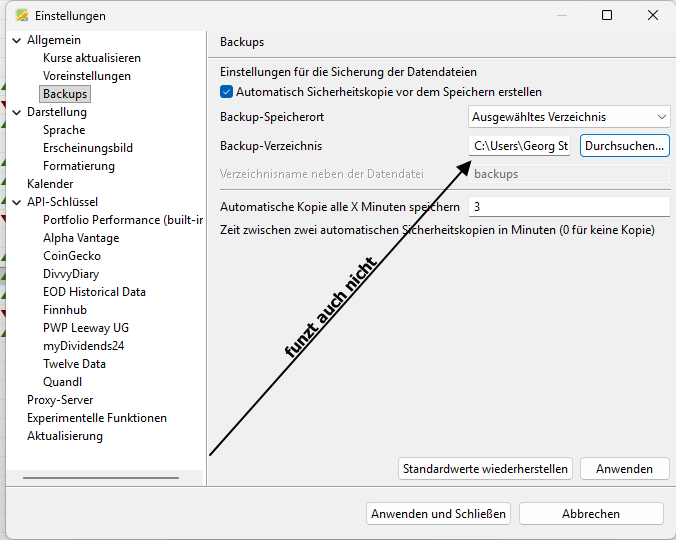Maximize the Einstellungen window

tap(607, 16)
